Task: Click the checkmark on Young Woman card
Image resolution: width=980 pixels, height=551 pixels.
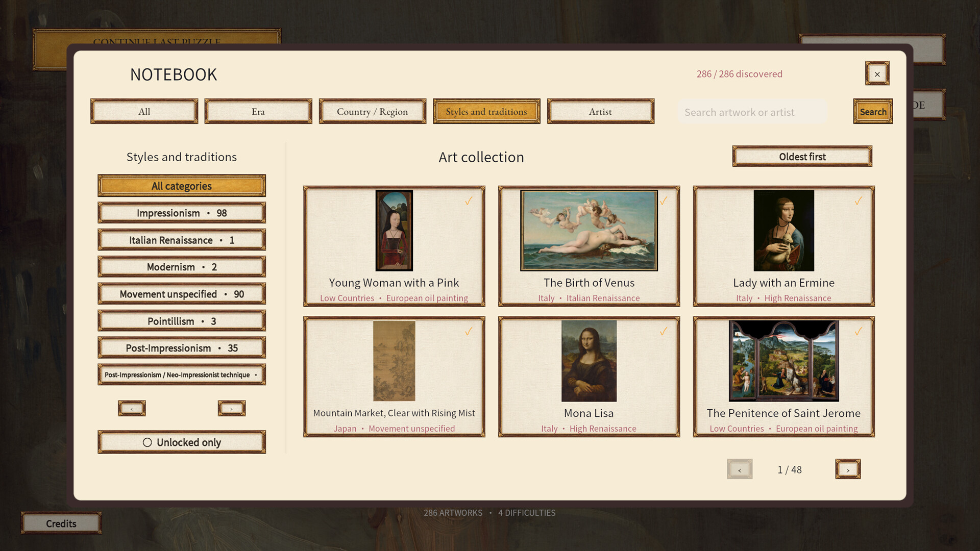Action: coord(469,201)
